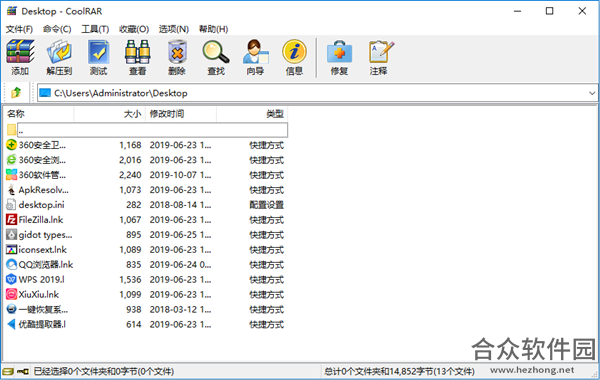The image size is (600, 380).
Task: Open the 工具(T) menu
Action: [x=95, y=29]
